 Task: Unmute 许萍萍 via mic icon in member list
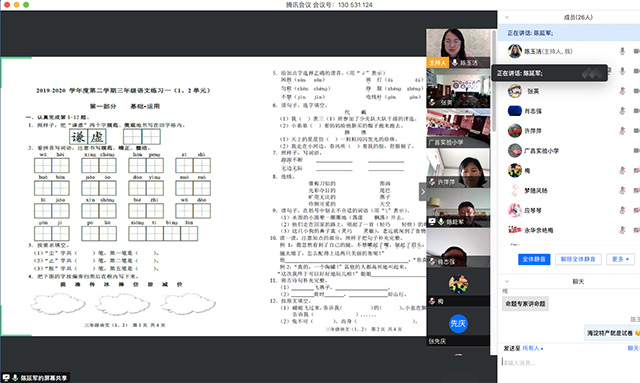[622, 131]
